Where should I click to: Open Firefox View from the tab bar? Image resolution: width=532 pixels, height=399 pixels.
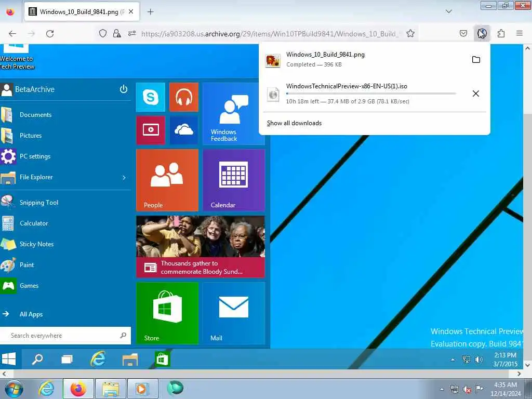click(x=10, y=12)
